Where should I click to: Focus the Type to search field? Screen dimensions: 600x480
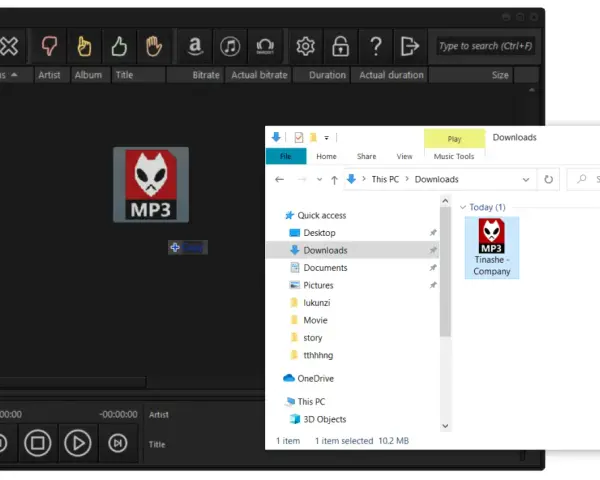point(485,46)
